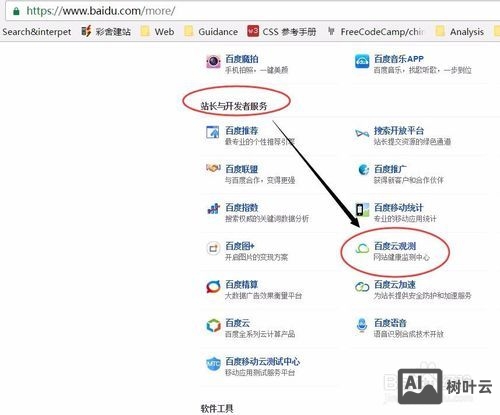500x415 pixels.
Task: Open the 百度音乐APP link
Action: click(399, 59)
